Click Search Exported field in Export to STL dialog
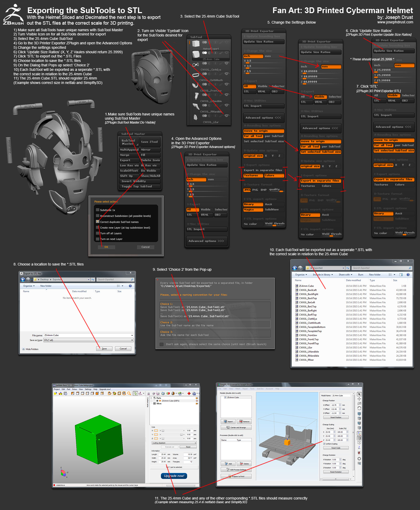The width and height of the screenshot is (420, 510). 115,279
